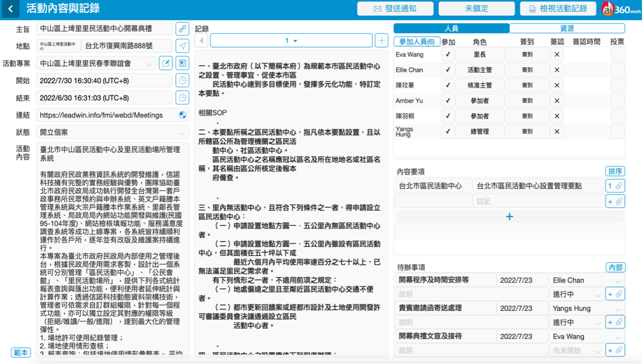Click the globe icon in 連結 field
The height and width of the screenshot is (364, 644).
click(x=183, y=115)
